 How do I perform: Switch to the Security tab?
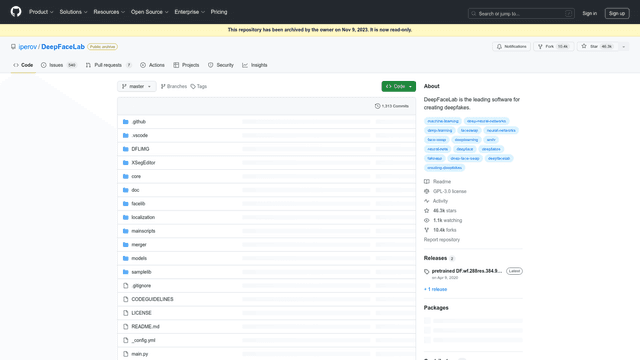click(x=221, y=65)
